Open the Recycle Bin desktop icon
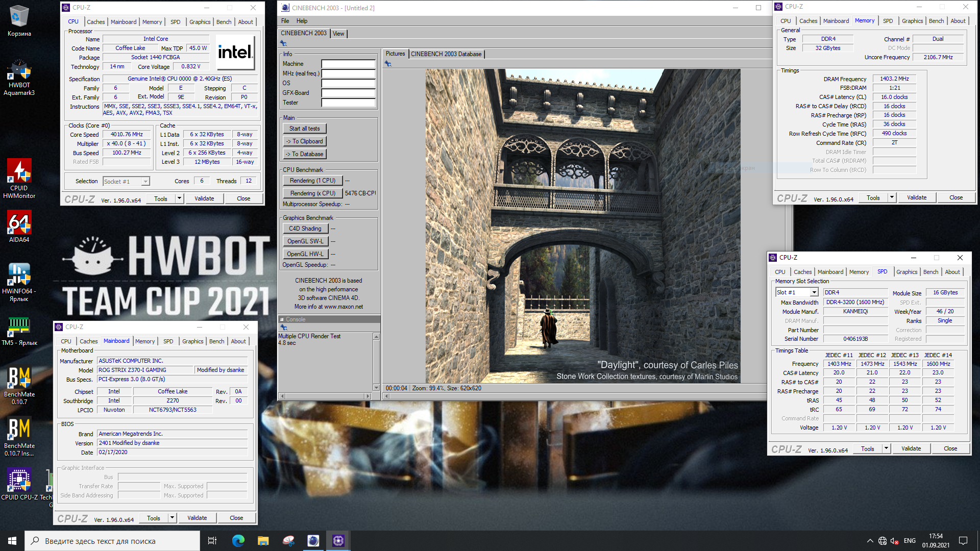Viewport: 980px width, 551px height. click(x=19, y=20)
